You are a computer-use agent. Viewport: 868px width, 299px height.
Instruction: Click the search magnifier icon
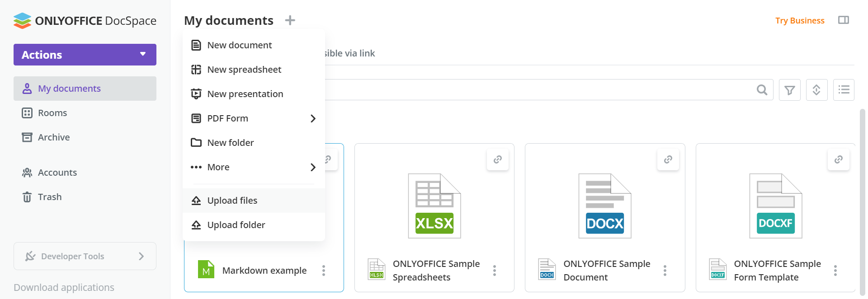[762, 90]
